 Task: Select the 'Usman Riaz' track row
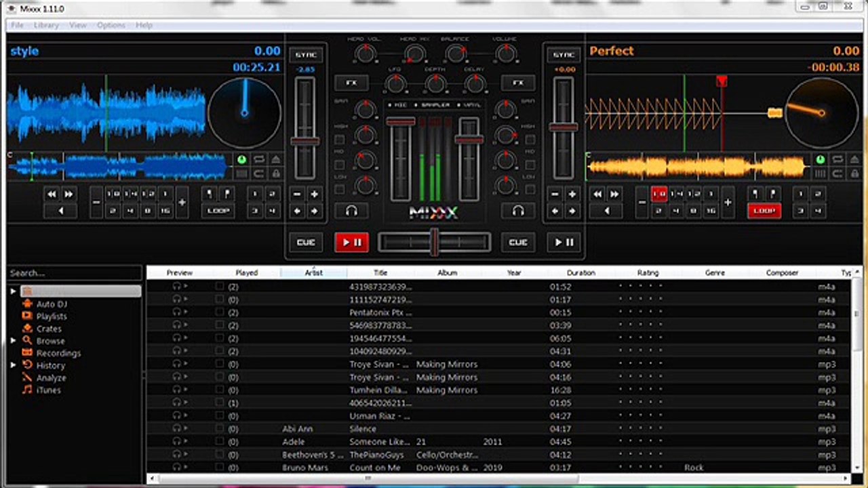click(498, 415)
